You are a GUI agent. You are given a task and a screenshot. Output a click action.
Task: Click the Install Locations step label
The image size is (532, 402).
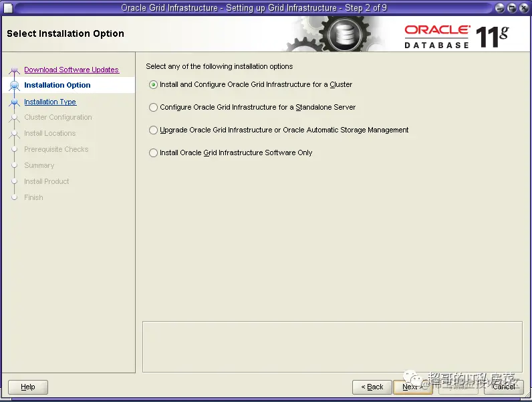coord(50,133)
